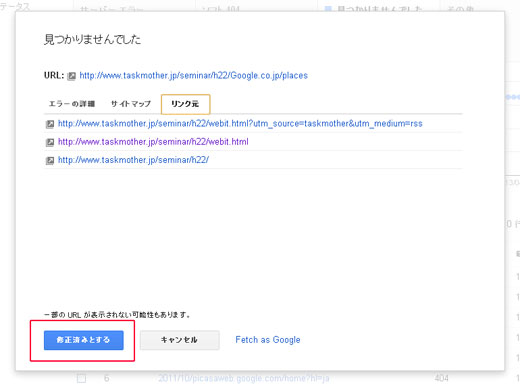Screen dimensions: 520x384
Task: Open webit.html?utm_source=taskmother link
Action: click(x=240, y=124)
